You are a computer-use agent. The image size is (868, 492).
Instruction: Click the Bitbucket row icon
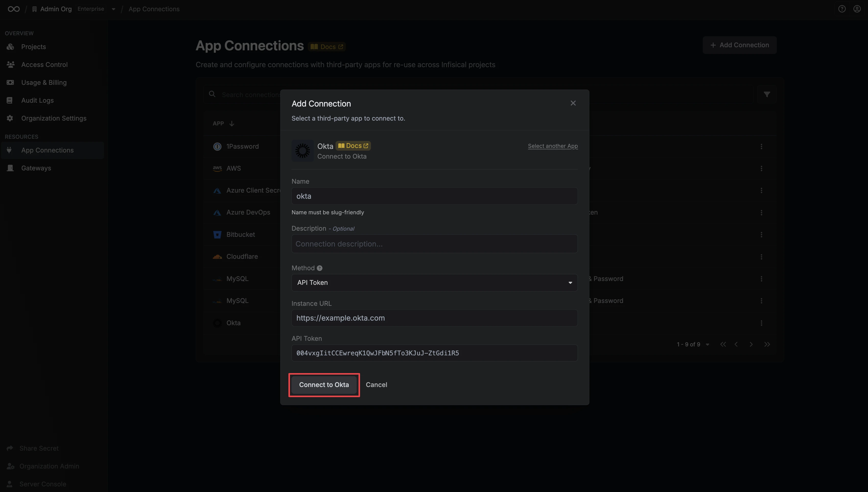pos(217,235)
